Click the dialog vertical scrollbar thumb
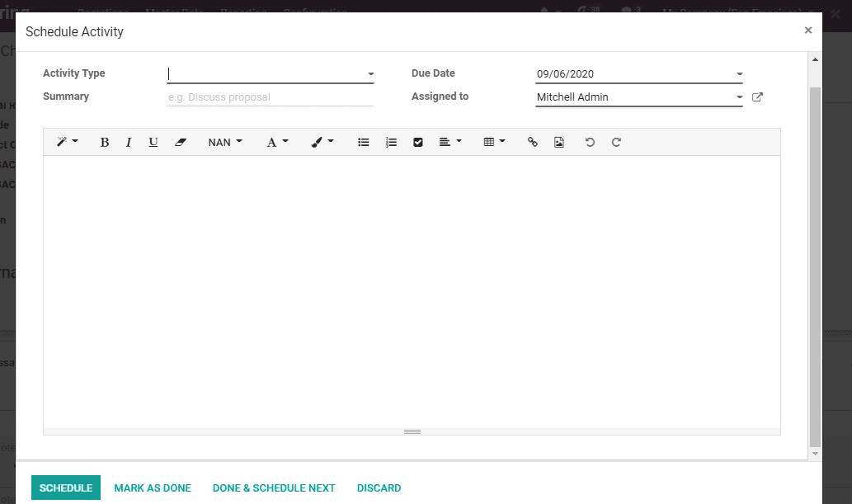This screenshot has width=852, height=504. coord(815,266)
